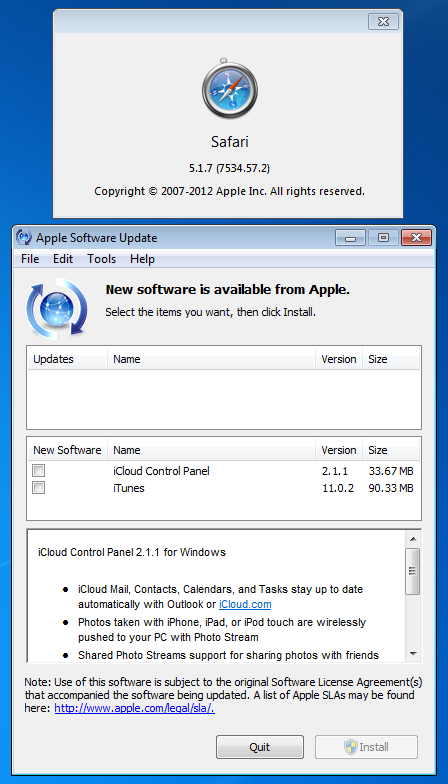Click version 2.1.1 cell
The height and width of the screenshot is (784, 448).
(334, 471)
